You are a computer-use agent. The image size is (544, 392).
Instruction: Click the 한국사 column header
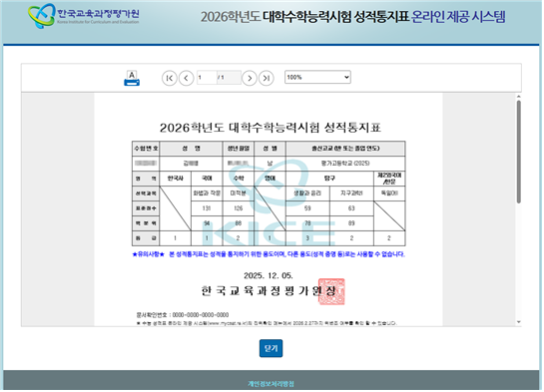[x=176, y=179]
